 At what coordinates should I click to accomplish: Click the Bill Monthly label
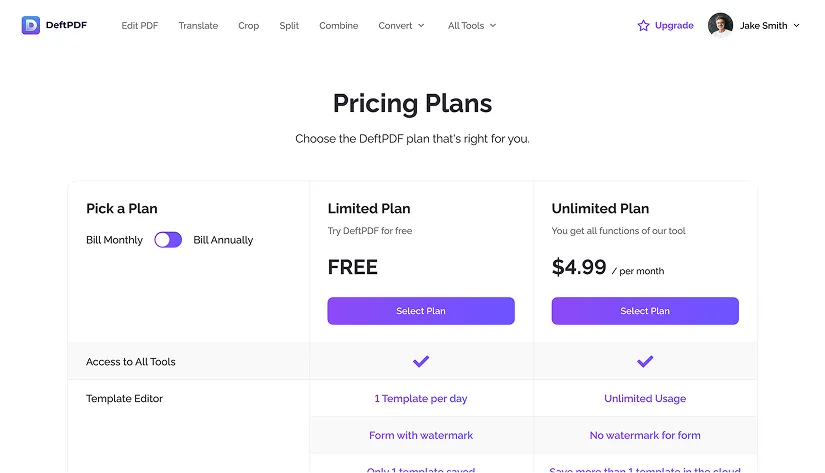tap(114, 240)
